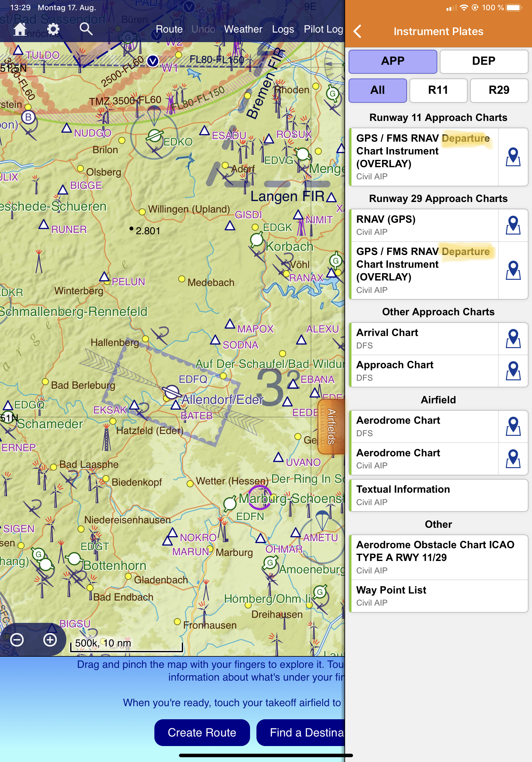Open the Way Point List entry
532x762 pixels.
point(438,596)
